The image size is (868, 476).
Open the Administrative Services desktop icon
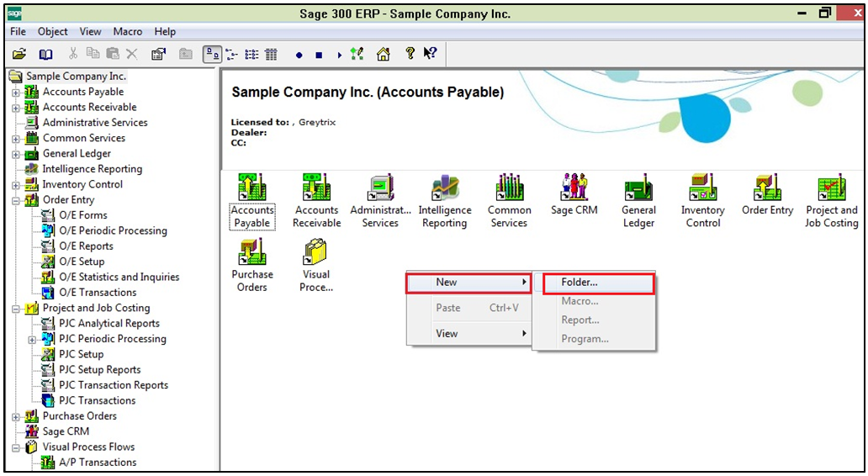point(380,202)
